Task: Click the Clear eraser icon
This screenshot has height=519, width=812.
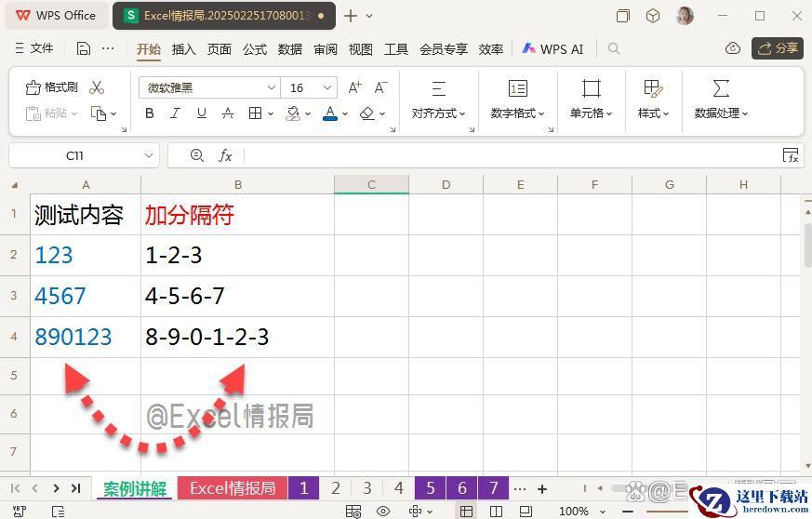Action: (x=367, y=113)
